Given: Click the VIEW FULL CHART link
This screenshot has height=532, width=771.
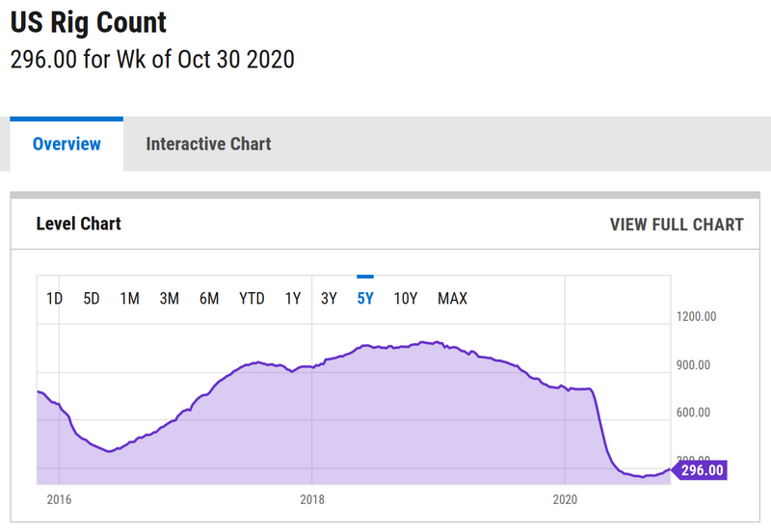Looking at the screenshot, I should click(677, 225).
